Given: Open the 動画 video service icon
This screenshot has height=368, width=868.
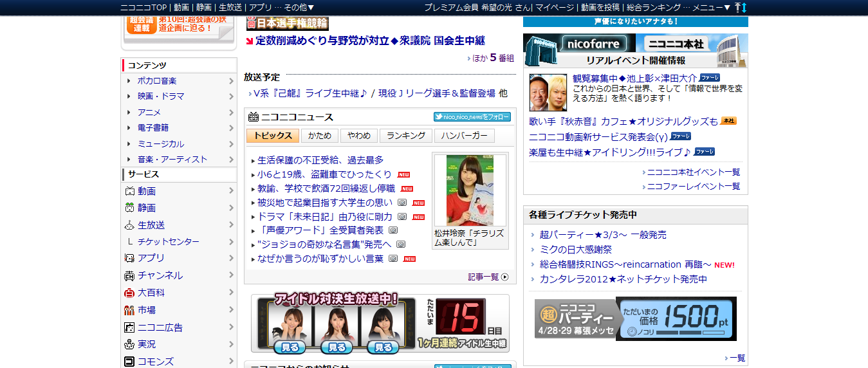Looking at the screenshot, I should click(129, 191).
